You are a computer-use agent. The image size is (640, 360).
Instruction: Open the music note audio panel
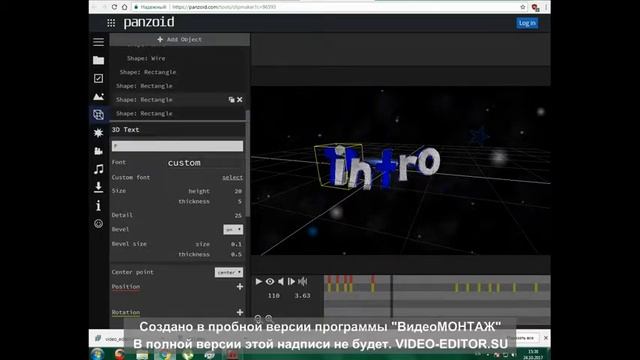click(98, 169)
